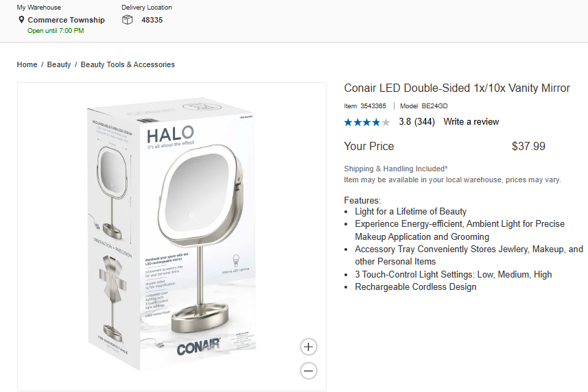Click the warehouse location pin icon

[x=22, y=20]
